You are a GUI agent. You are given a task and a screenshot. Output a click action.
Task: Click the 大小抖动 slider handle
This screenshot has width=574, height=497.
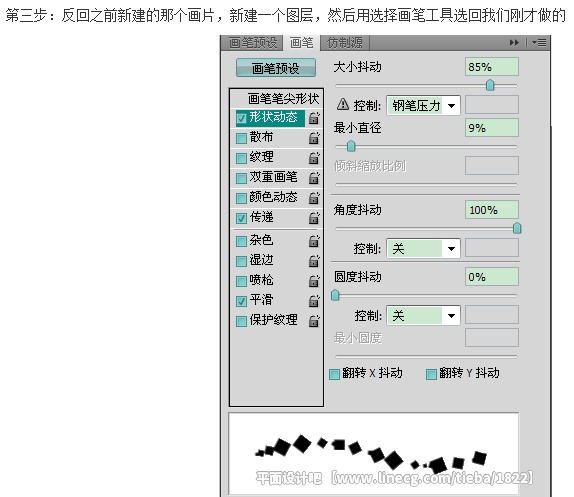[490, 85]
